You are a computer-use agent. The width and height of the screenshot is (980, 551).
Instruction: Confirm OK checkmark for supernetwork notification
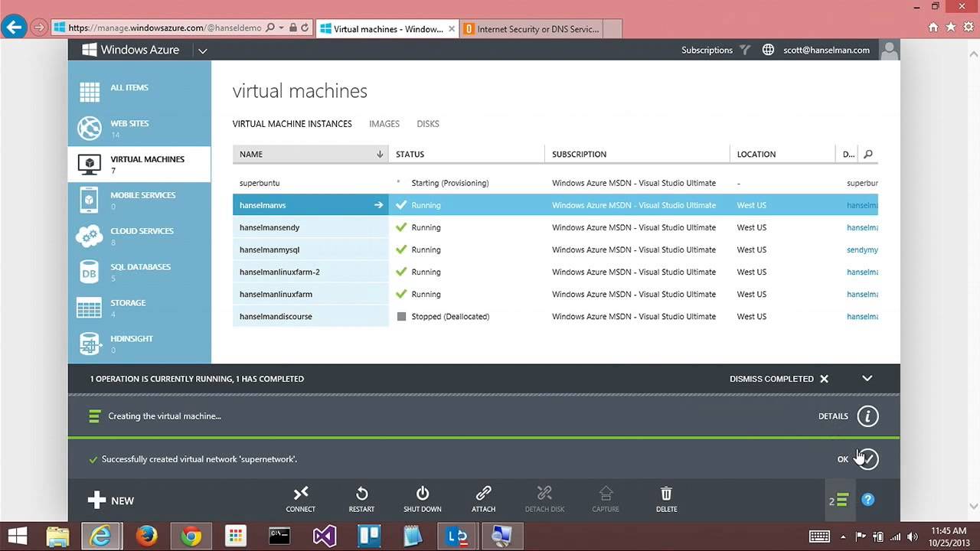(867, 459)
